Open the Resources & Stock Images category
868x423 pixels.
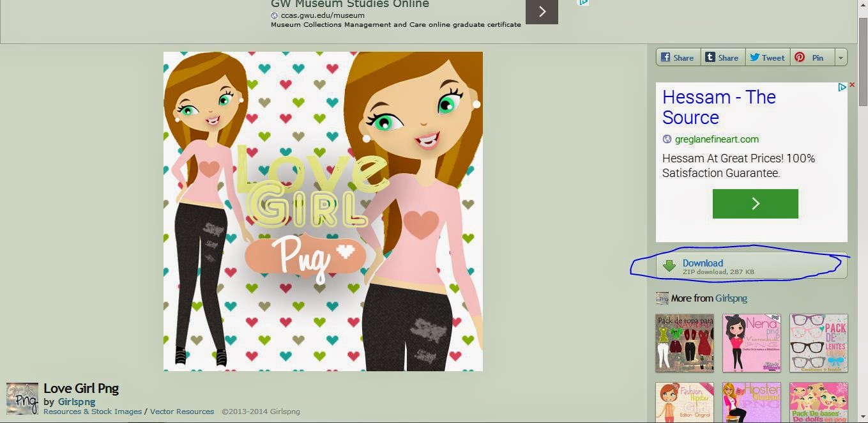(93, 411)
